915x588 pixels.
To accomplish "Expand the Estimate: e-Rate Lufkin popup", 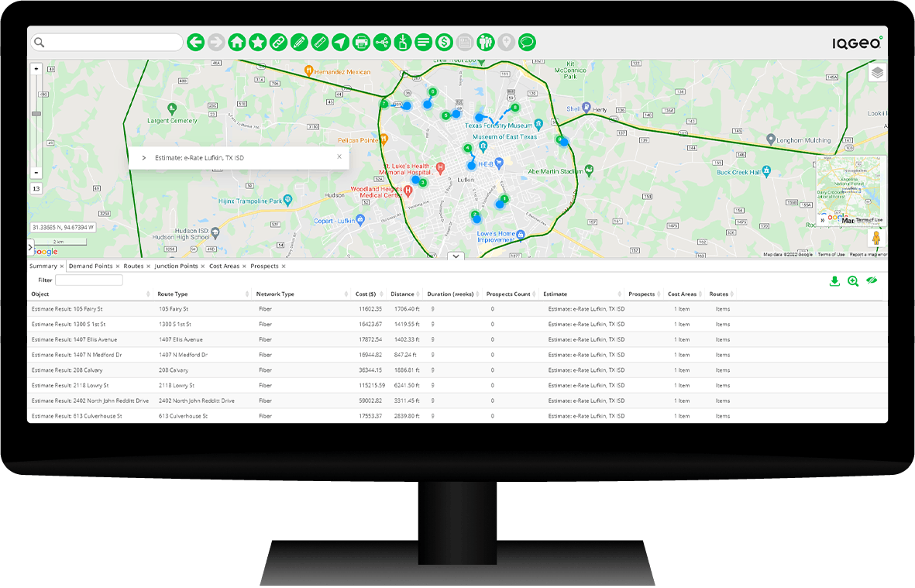I will [144, 157].
